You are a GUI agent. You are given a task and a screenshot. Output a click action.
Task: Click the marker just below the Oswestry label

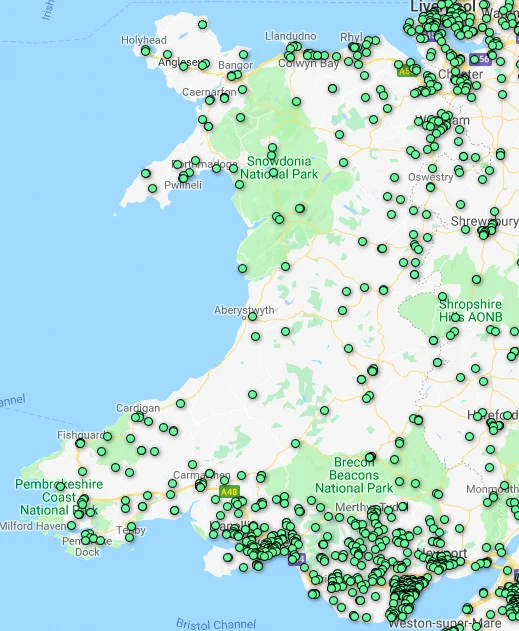point(430,187)
